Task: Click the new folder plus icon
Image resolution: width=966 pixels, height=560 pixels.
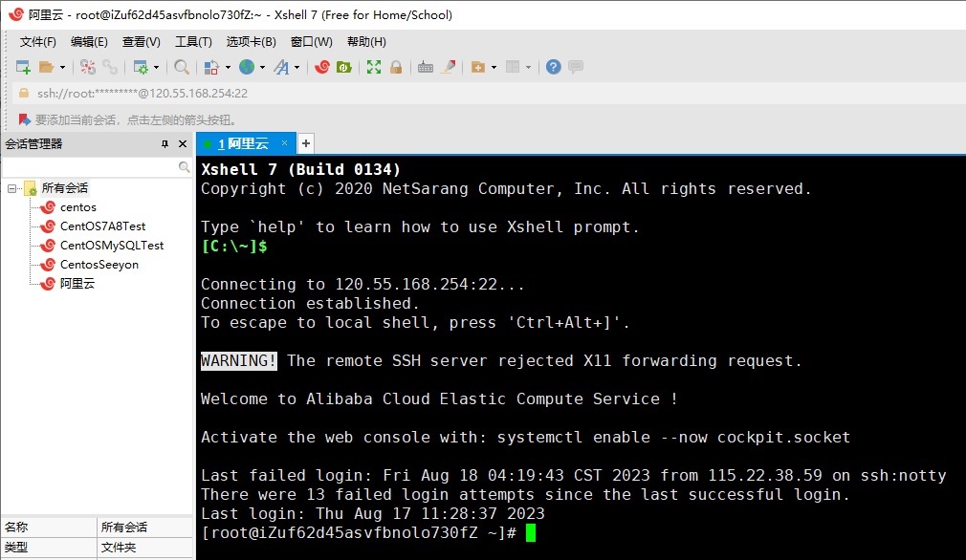Action: point(477,67)
